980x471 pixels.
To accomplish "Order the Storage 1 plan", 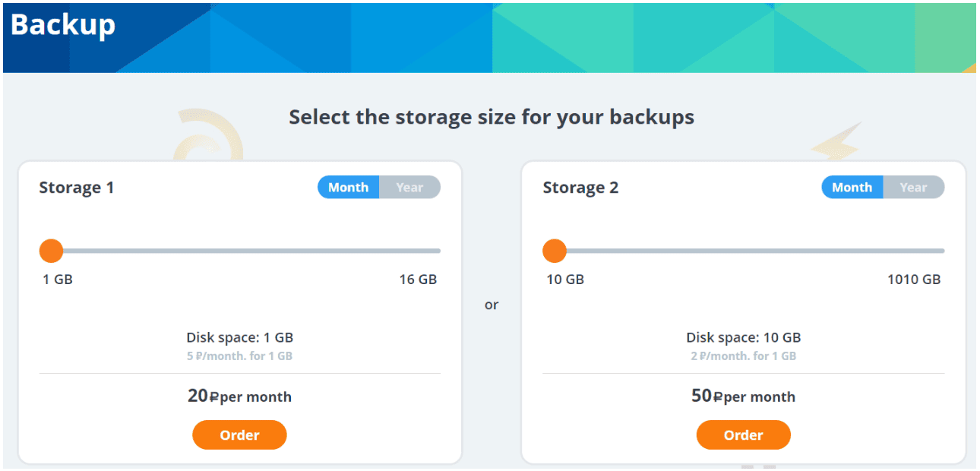I will (239, 435).
